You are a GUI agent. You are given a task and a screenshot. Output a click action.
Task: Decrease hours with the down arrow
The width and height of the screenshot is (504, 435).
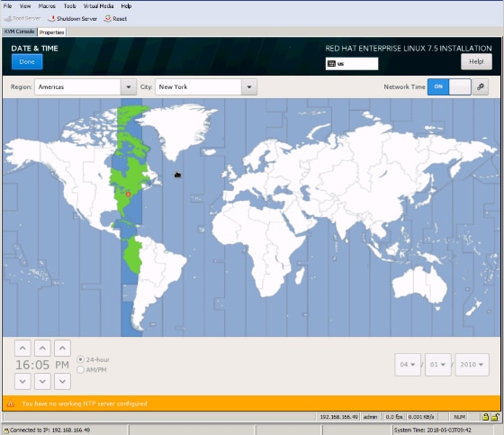click(22, 381)
